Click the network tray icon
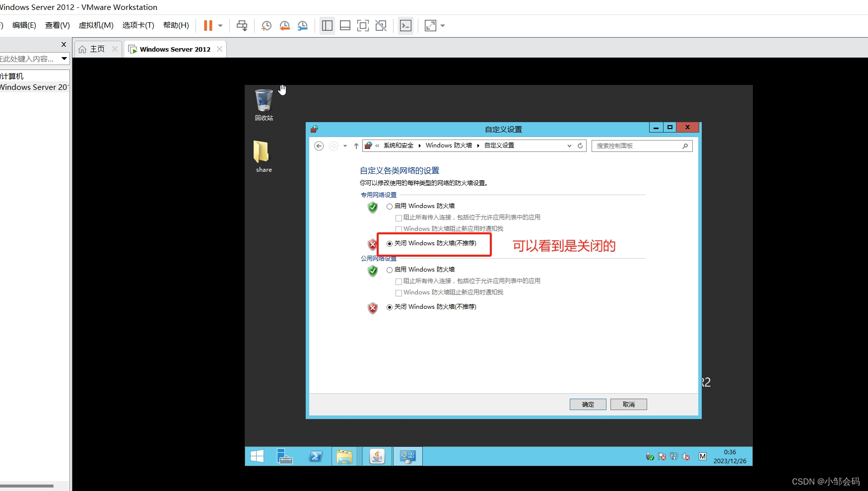 674,456
